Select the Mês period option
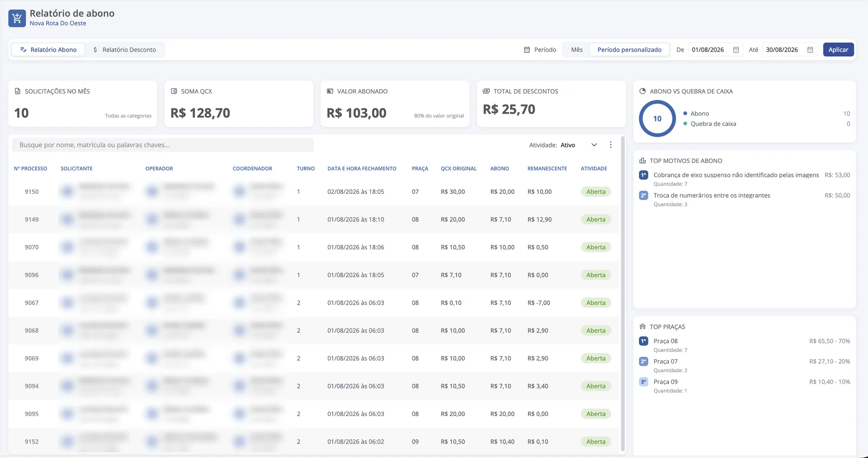 577,50
